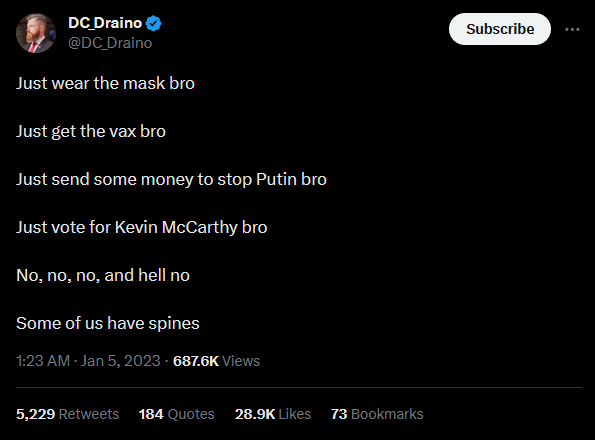Click the 73 Bookmarks count

click(x=377, y=414)
